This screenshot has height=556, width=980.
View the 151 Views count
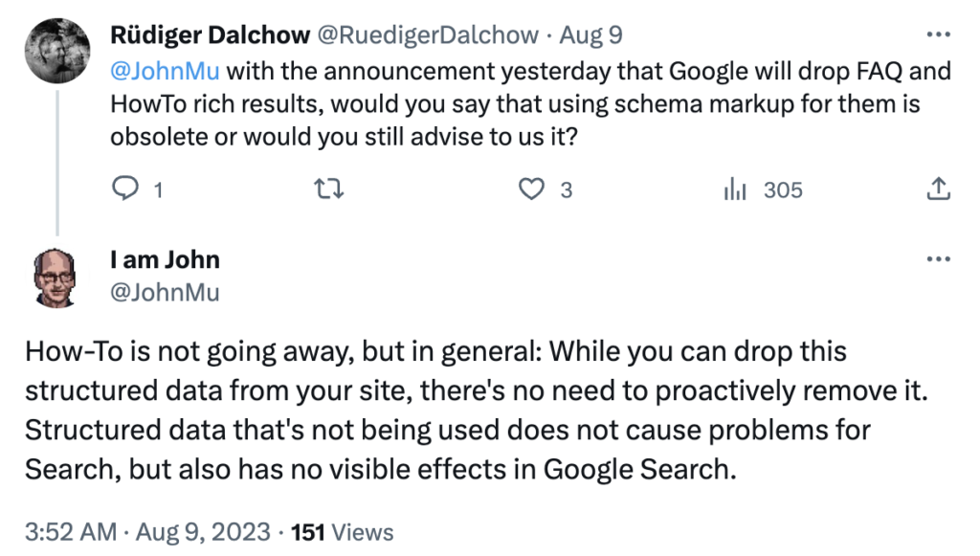point(342,532)
